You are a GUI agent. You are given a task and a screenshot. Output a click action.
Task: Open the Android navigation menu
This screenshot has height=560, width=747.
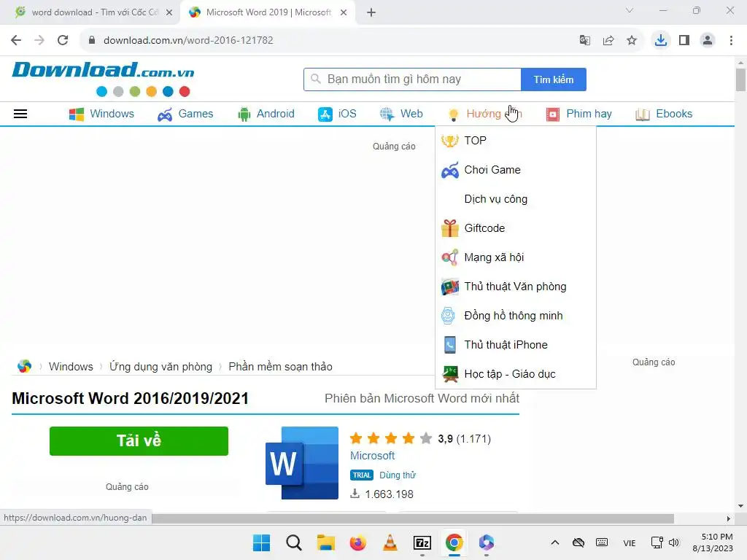[266, 114]
